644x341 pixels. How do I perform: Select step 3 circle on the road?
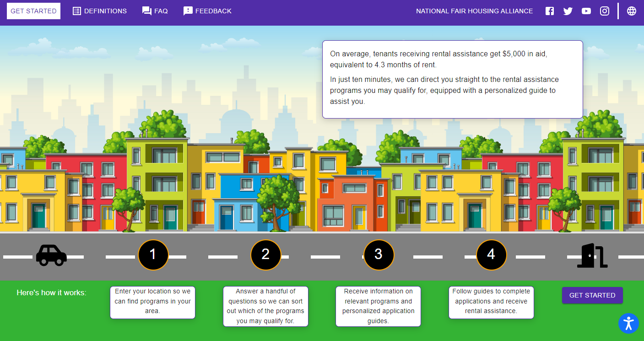pyautogui.click(x=379, y=255)
